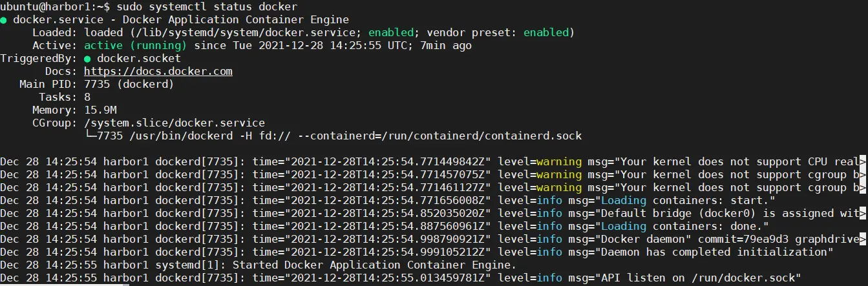
Task: Click the green 'active (running)' status
Action: click(136, 46)
